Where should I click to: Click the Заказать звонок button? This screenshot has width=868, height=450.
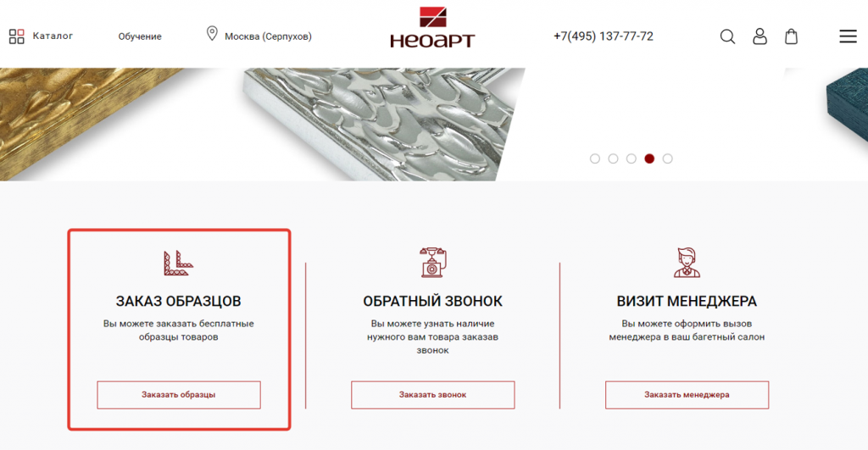coord(433,395)
